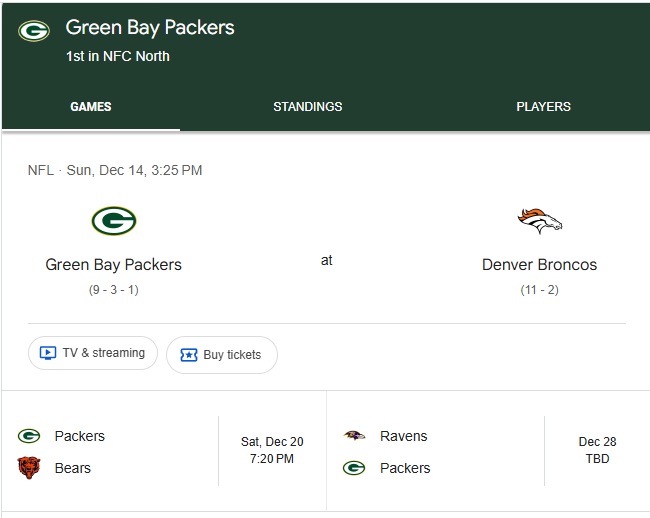The image size is (650, 518).
Task: Open the Players tab
Action: (x=543, y=107)
